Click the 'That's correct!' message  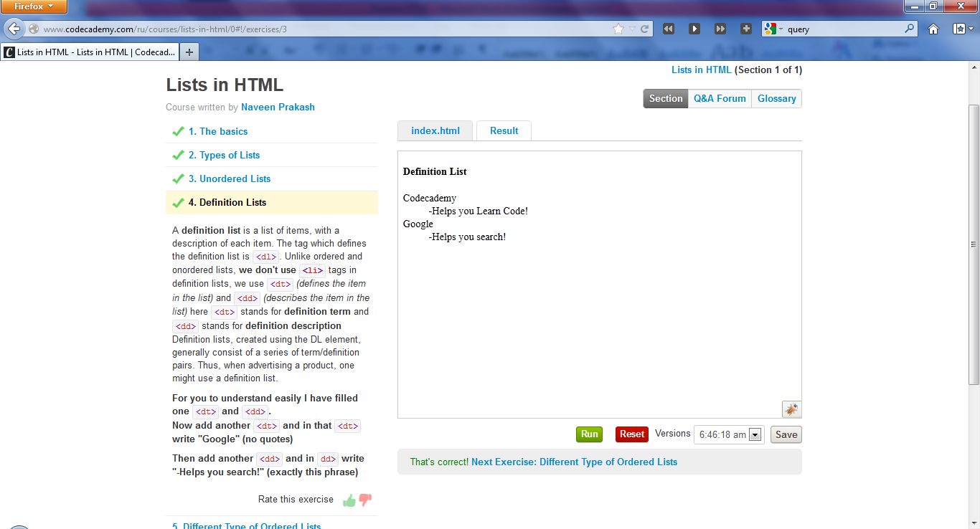(x=439, y=462)
